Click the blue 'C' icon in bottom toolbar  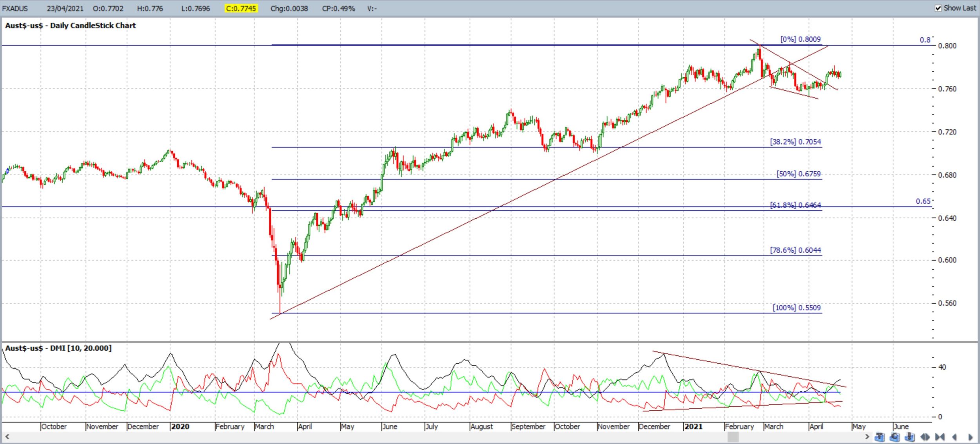point(895,437)
